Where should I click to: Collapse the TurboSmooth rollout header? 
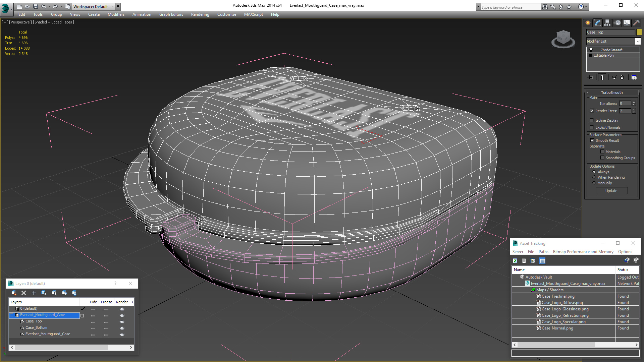tap(611, 93)
